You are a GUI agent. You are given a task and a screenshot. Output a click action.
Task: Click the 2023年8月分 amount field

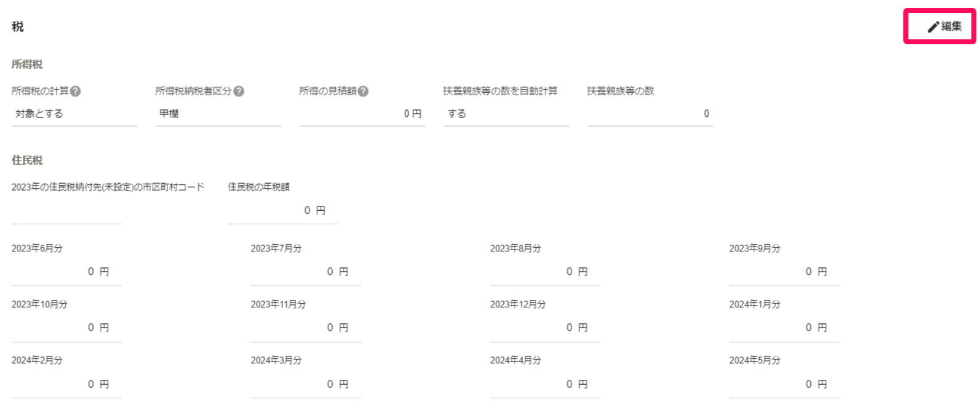point(545,272)
